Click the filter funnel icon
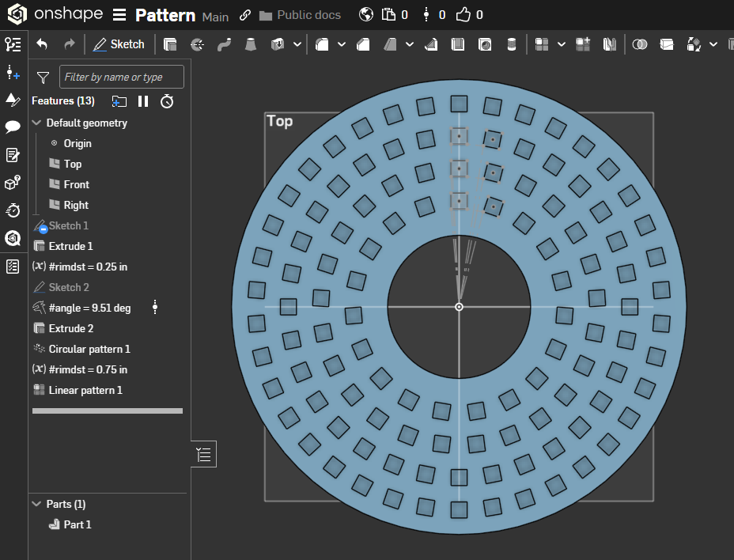 coord(44,78)
